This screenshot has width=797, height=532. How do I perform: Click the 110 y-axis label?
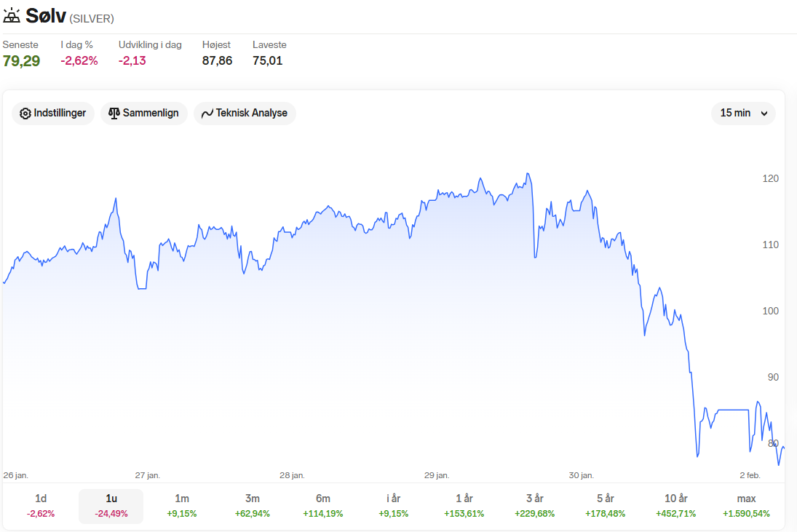point(771,245)
